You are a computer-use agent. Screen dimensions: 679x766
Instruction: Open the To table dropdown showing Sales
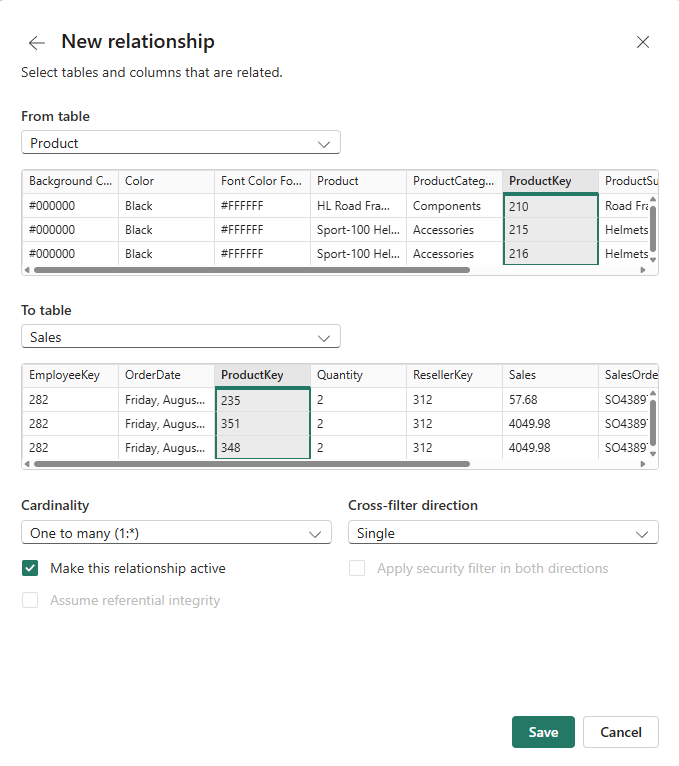pyautogui.click(x=181, y=337)
